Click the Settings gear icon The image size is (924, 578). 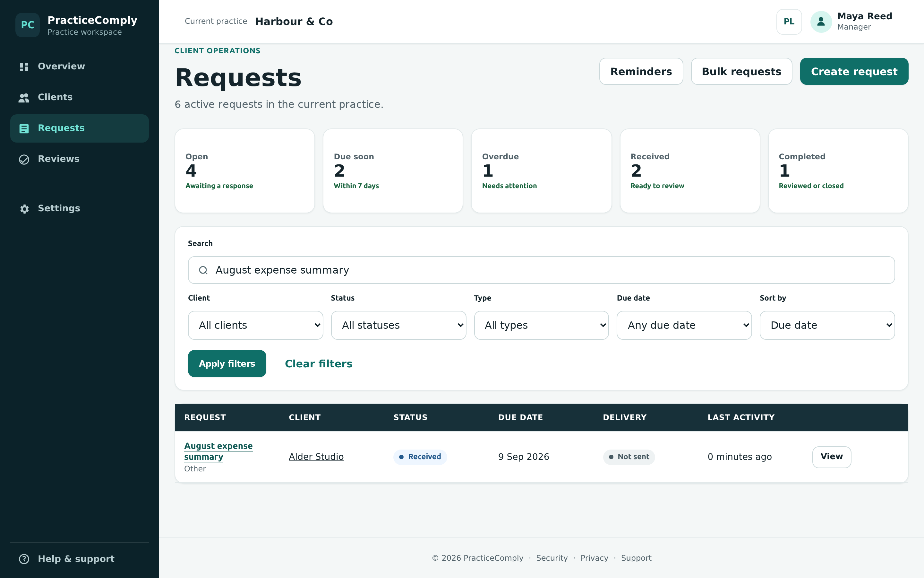pos(24,209)
